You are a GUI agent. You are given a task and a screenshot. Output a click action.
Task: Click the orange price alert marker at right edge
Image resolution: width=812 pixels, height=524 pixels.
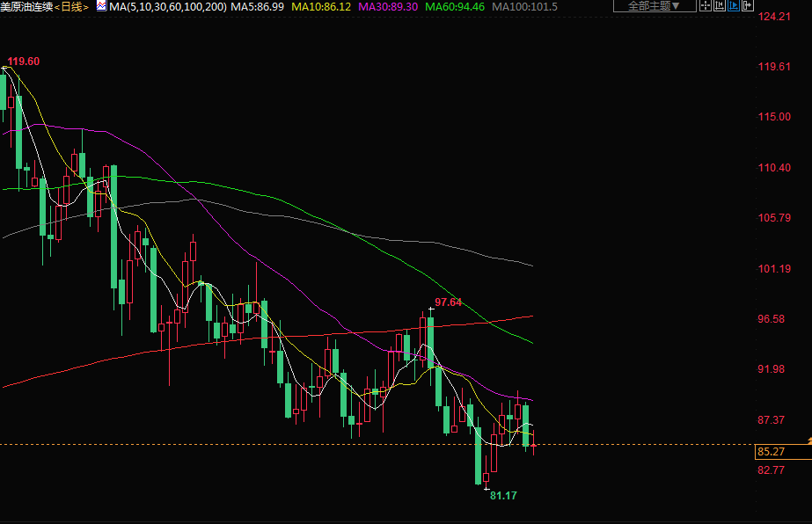point(808,438)
